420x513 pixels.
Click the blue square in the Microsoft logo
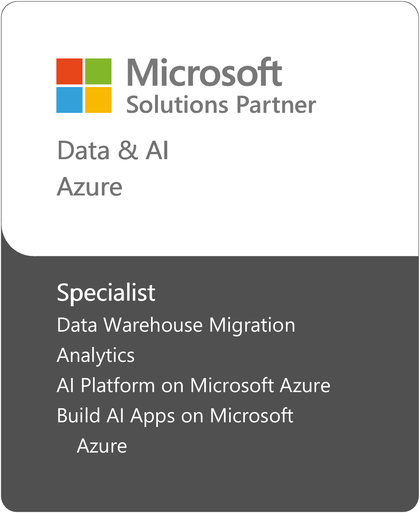click(70, 100)
